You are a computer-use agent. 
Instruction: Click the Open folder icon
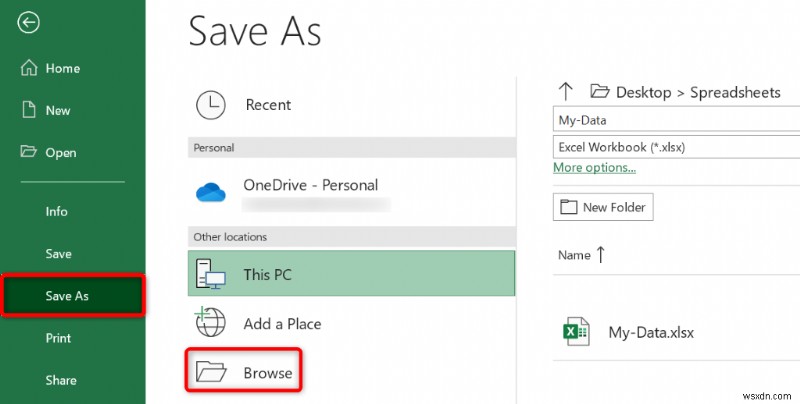29,152
